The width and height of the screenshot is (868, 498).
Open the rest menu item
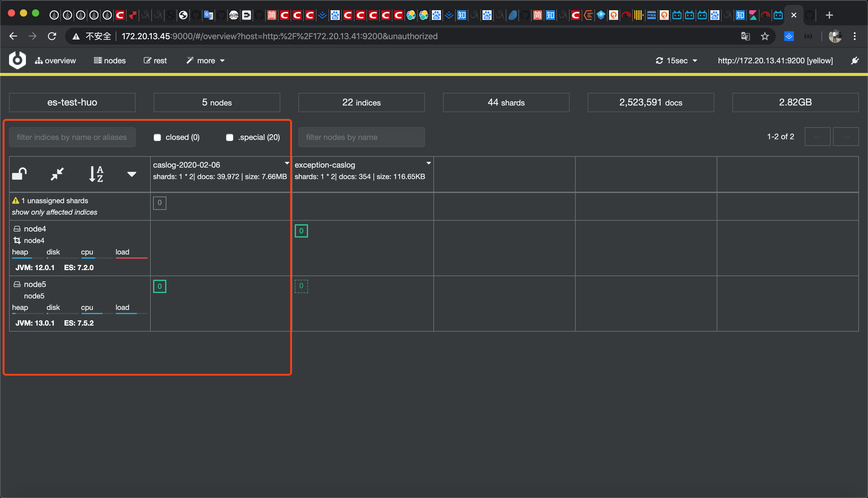tap(155, 61)
